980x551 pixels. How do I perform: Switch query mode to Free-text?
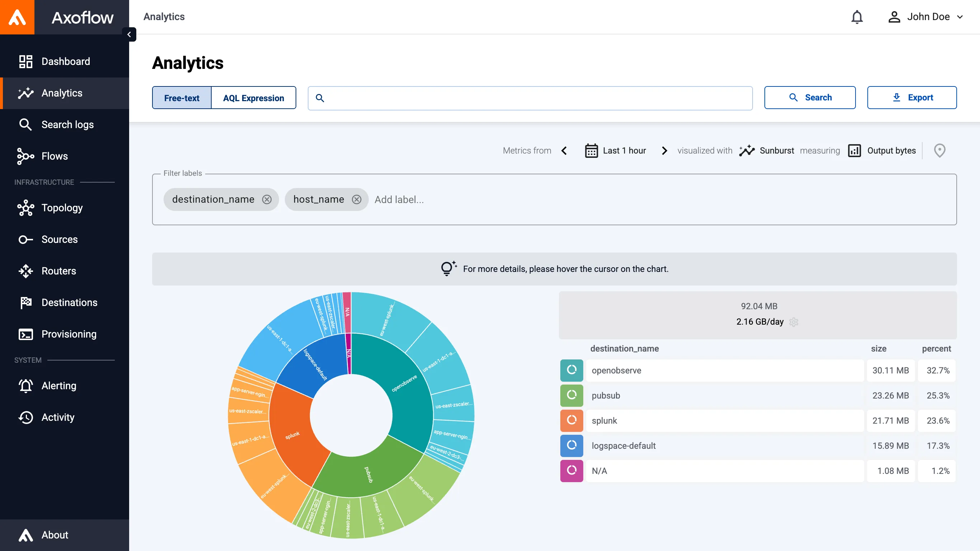(182, 98)
